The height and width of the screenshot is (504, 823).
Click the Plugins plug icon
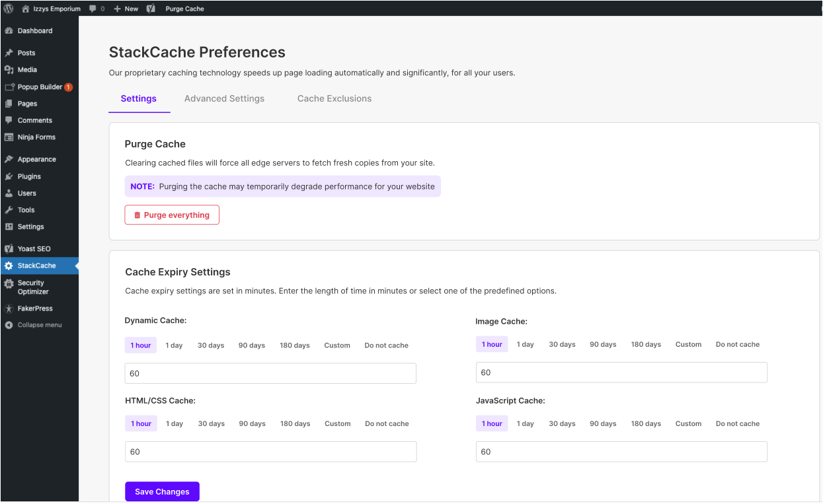click(x=9, y=176)
